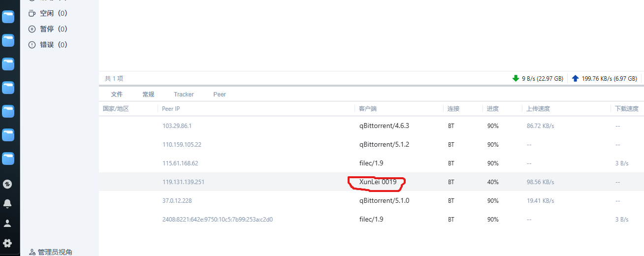Click 3 B/s download speed in the IPv6 row

coord(622,220)
